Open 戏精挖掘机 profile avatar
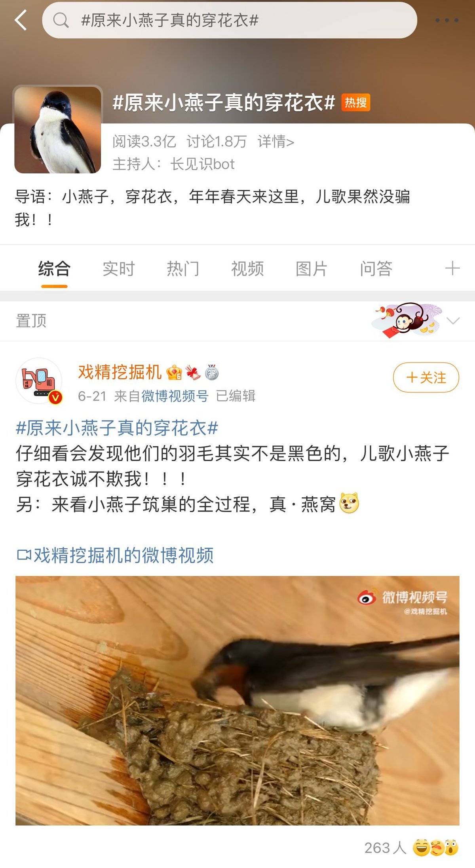This screenshot has height=868, width=475. coord(39,381)
